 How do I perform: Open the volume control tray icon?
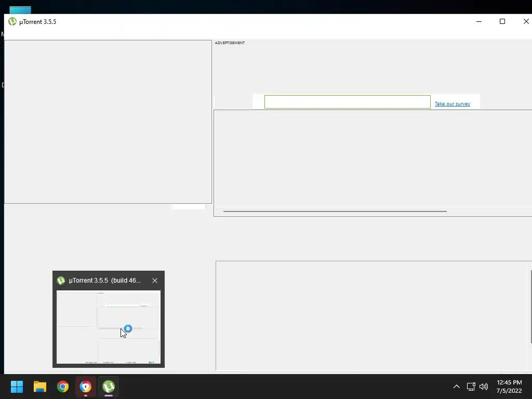click(x=484, y=387)
